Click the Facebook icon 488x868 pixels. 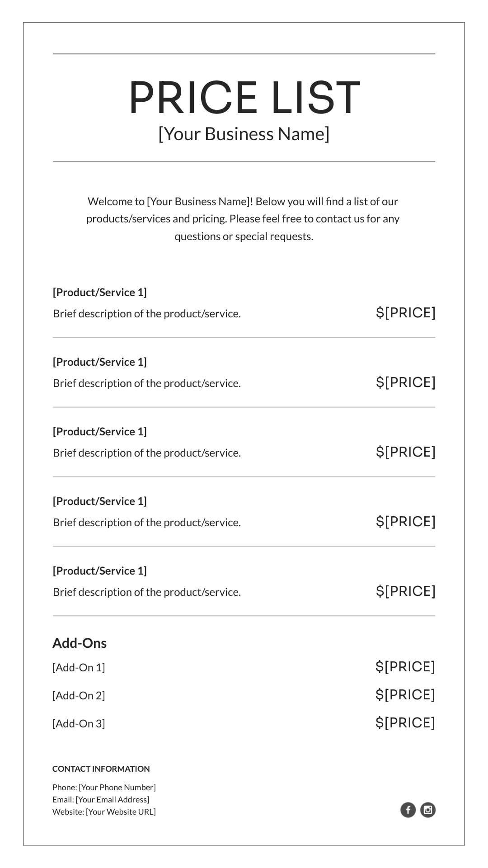pos(408,810)
